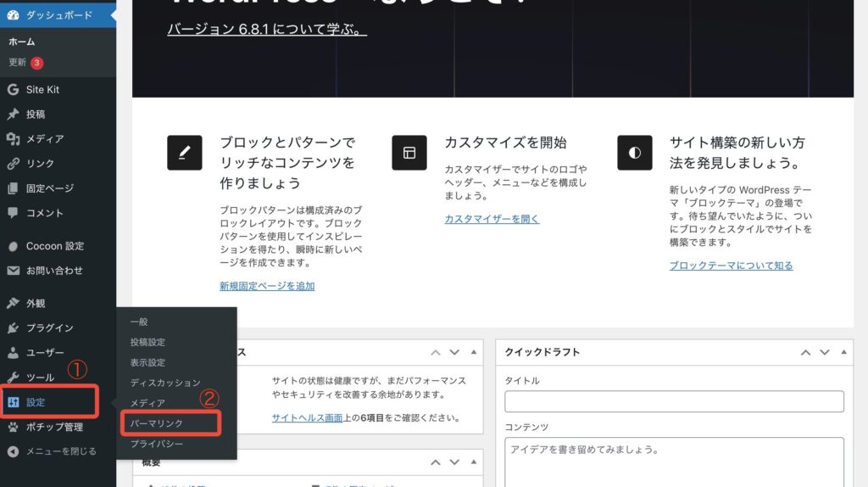This screenshot has width=868, height=487.
Task: Move the site health widget up
Action: [x=436, y=352]
